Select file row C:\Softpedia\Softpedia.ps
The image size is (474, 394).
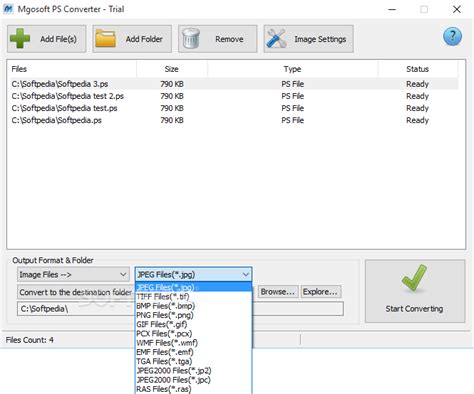point(234,120)
